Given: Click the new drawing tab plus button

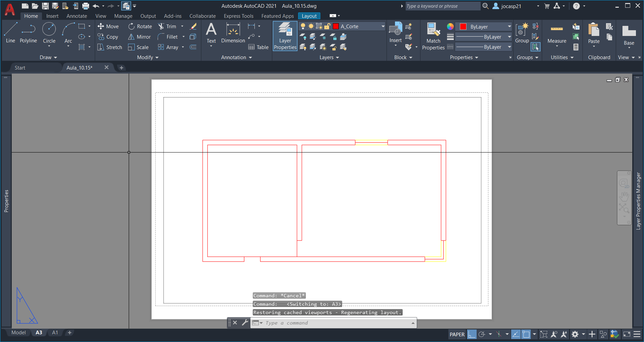Looking at the screenshot, I should tap(121, 68).
